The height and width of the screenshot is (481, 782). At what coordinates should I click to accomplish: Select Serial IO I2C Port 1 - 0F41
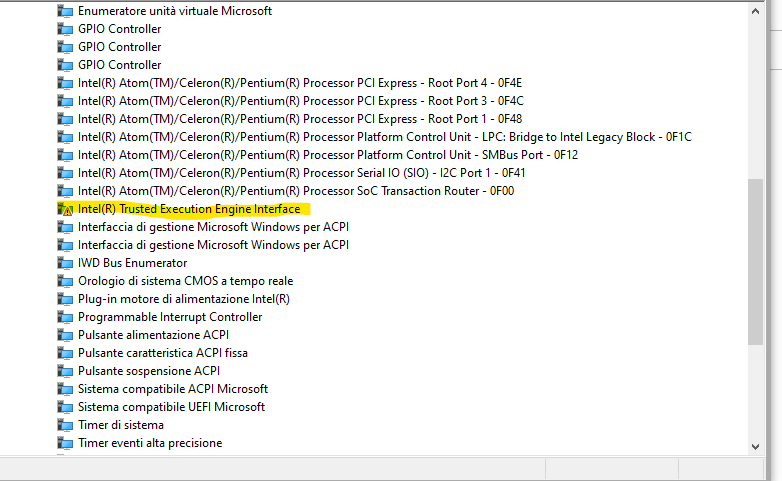click(x=301, y=173)
